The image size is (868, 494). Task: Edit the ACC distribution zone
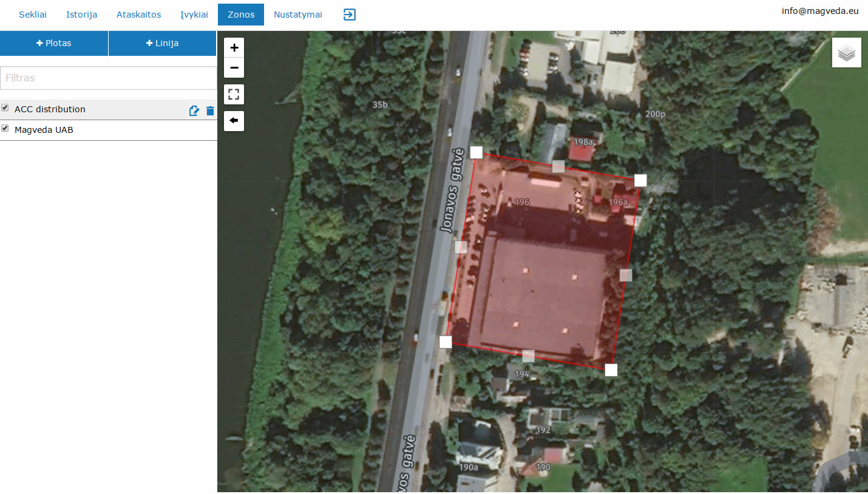[194, 110]
